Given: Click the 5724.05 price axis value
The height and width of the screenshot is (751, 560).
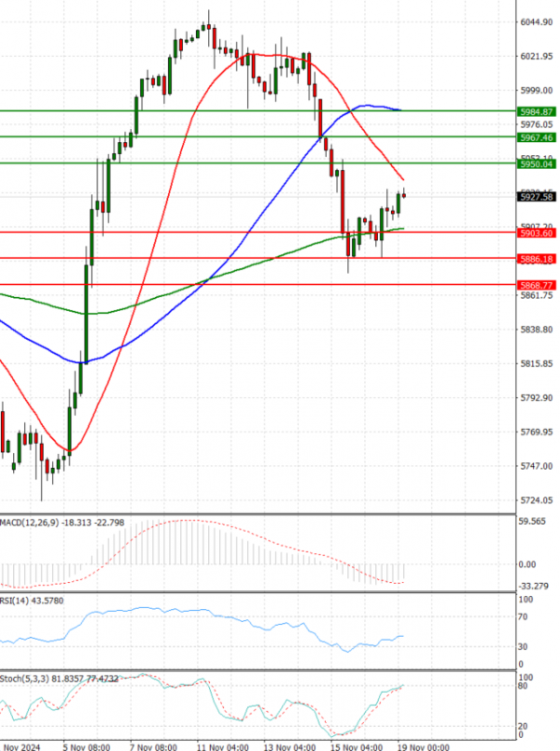Looking at the screenshot, I should click(536, 500).
